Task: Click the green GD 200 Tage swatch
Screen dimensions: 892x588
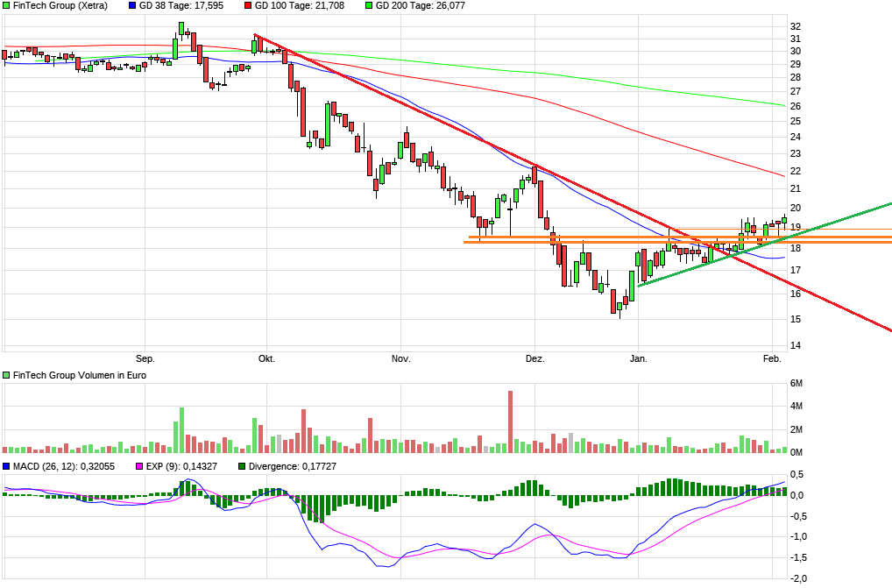Action: click(369, 5)
